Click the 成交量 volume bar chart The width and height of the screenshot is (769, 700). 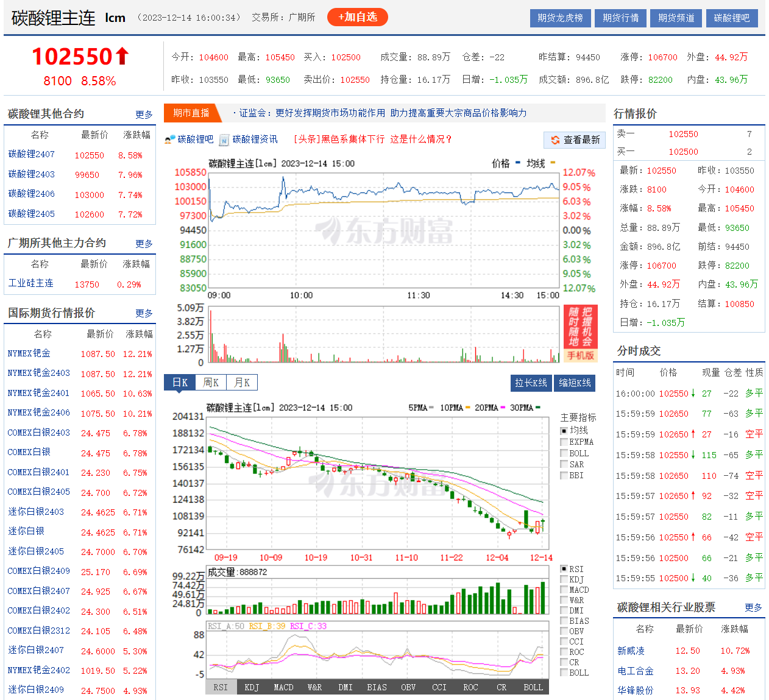(378, 590)
